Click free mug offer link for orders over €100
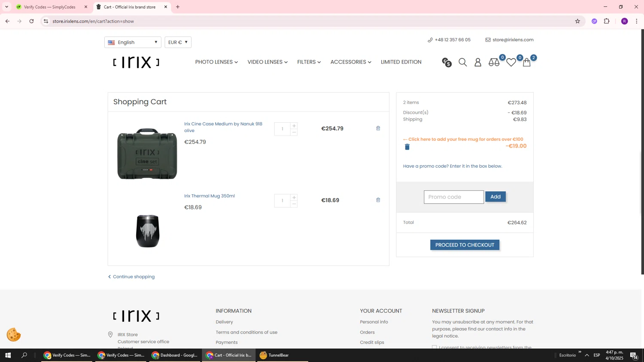Screen dimensions: 644x362 tap(463, 139)
